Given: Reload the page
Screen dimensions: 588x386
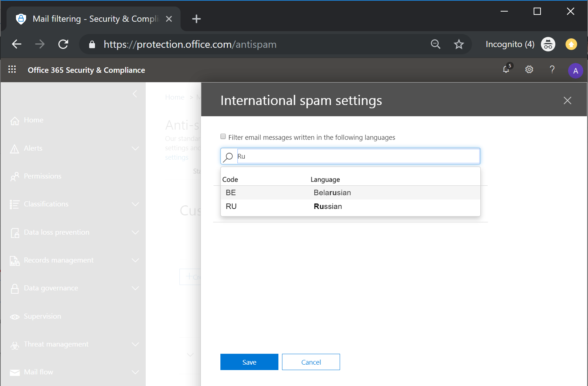Looking at the screenshot, I should click(x=63, y=44).
